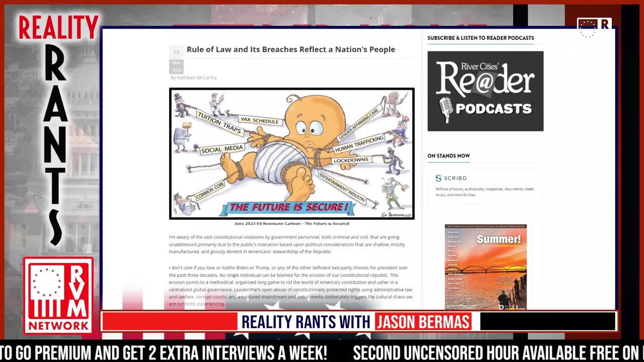Click the RVM Network logo
644x362 pixels.
click(58, 296)
